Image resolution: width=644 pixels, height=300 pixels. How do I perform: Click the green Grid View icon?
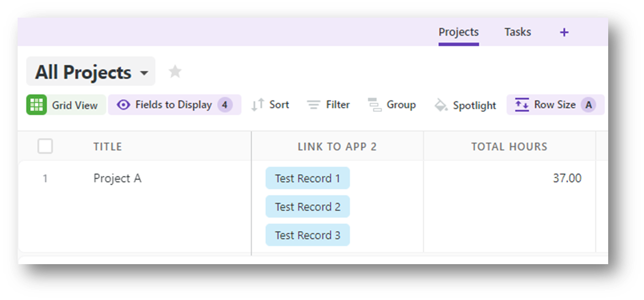(x=36, y=105)
